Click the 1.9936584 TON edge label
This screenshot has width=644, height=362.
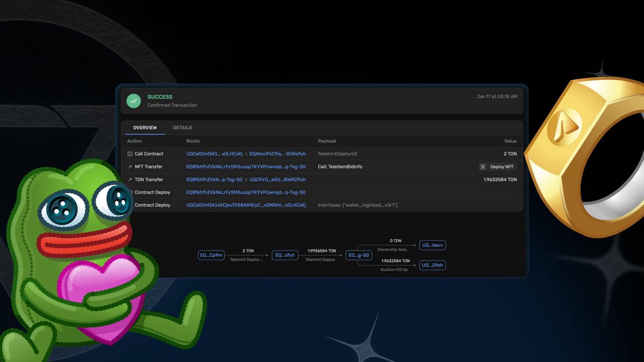[322, 250]
